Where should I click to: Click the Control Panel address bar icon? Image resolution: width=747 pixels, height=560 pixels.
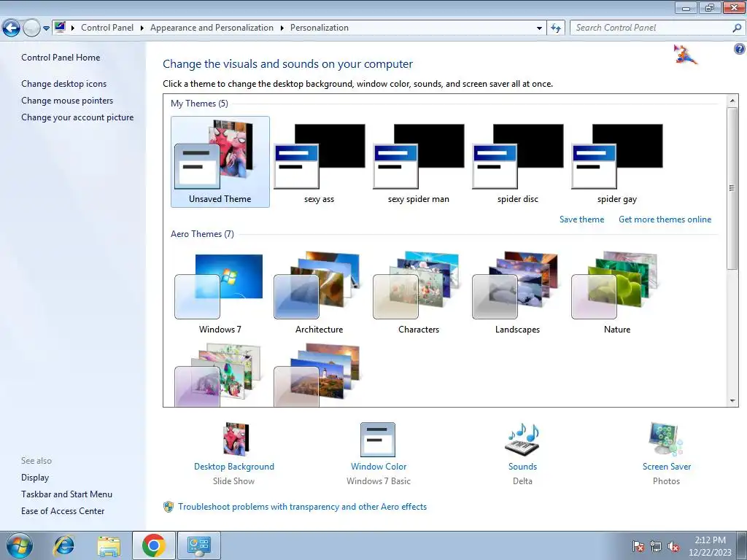[60, 27]
